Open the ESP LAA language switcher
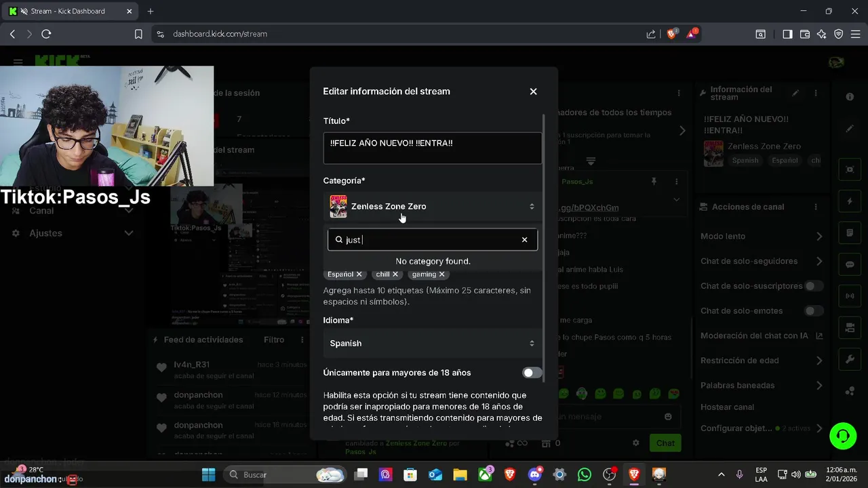The image size is (868, 488). point(761,474)
